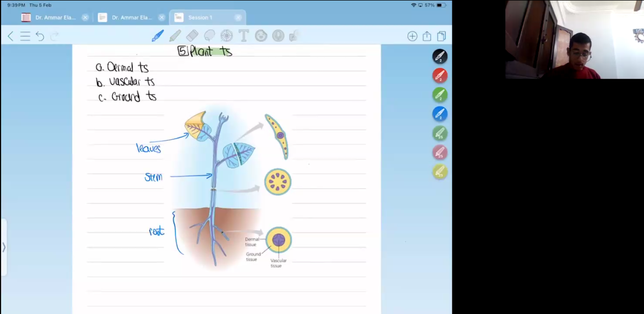The height and width of the screenshot is (314, 644).
Task: Close the Session 1 tab
Action: pyautogui.click(x=238, y=17)
